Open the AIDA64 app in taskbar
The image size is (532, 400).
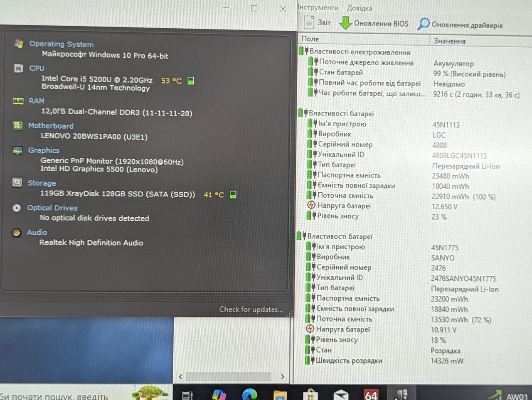[371, 394]
